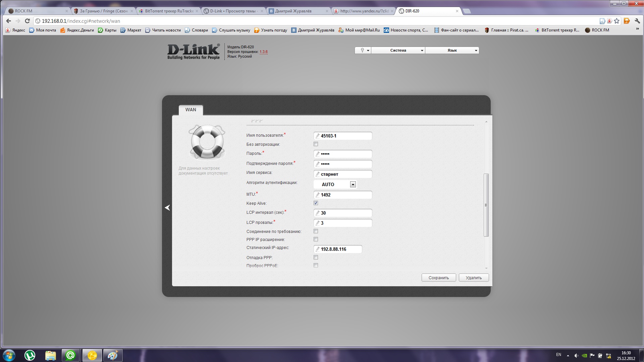Click the settings panel vertical scrollbar
This screenshot has height=362, width=644.
coord(486,205)
